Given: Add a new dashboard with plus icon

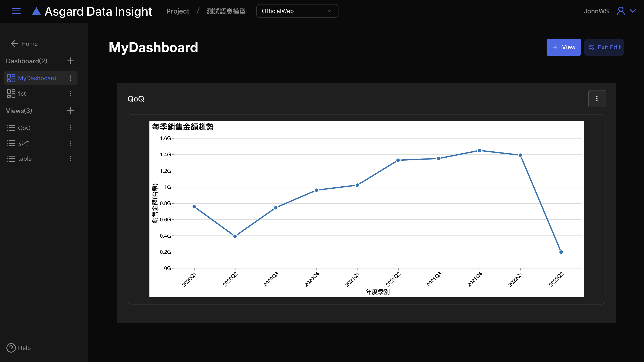Looking at the screenshot, I should click(x=70, y=61).
